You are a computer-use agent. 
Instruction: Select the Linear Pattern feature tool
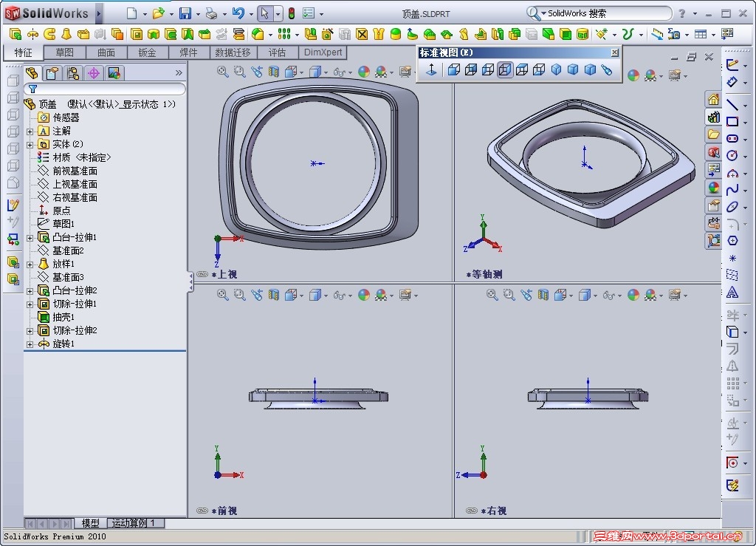(284, 34)
